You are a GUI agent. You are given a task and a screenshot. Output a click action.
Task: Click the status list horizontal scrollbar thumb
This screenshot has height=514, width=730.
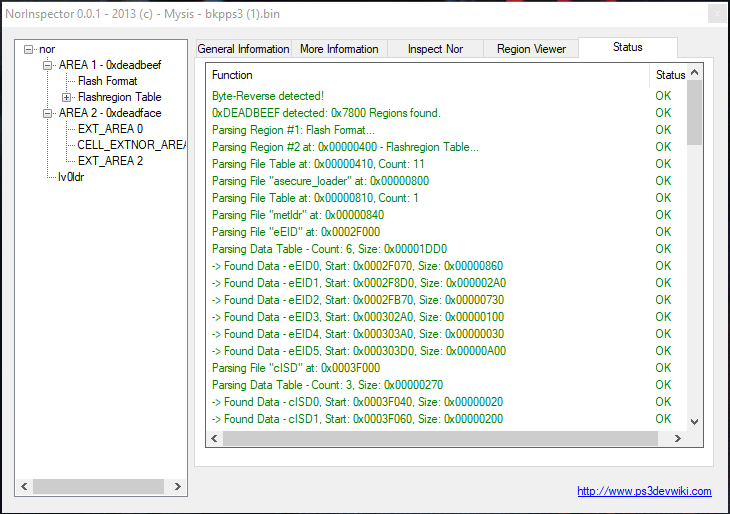pos(440,439)
